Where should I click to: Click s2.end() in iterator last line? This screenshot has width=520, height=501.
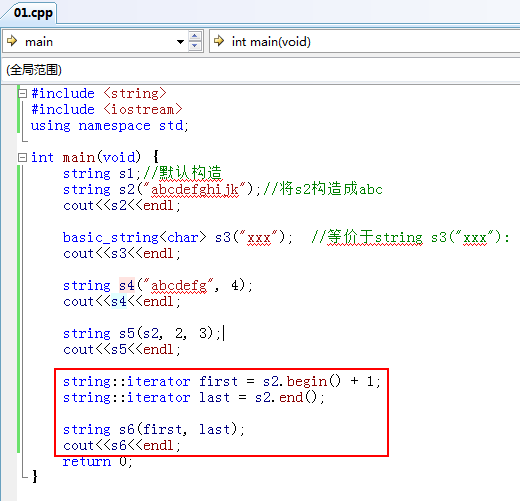(x=286, y=398)
